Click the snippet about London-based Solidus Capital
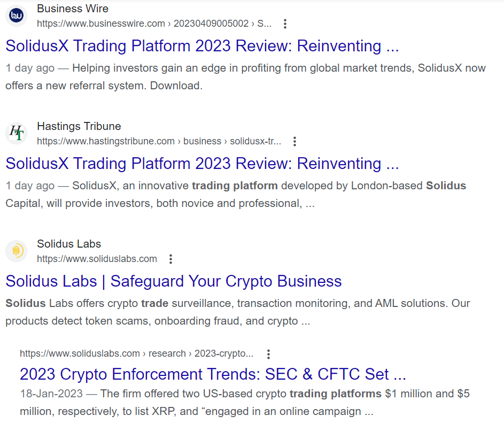504x423 pixels. [x=236, y=195]
